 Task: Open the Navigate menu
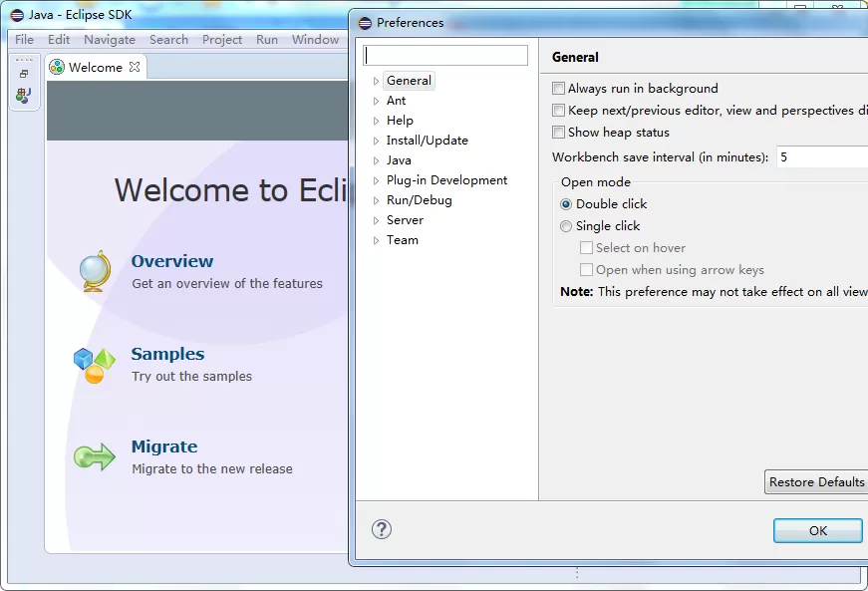110,40
